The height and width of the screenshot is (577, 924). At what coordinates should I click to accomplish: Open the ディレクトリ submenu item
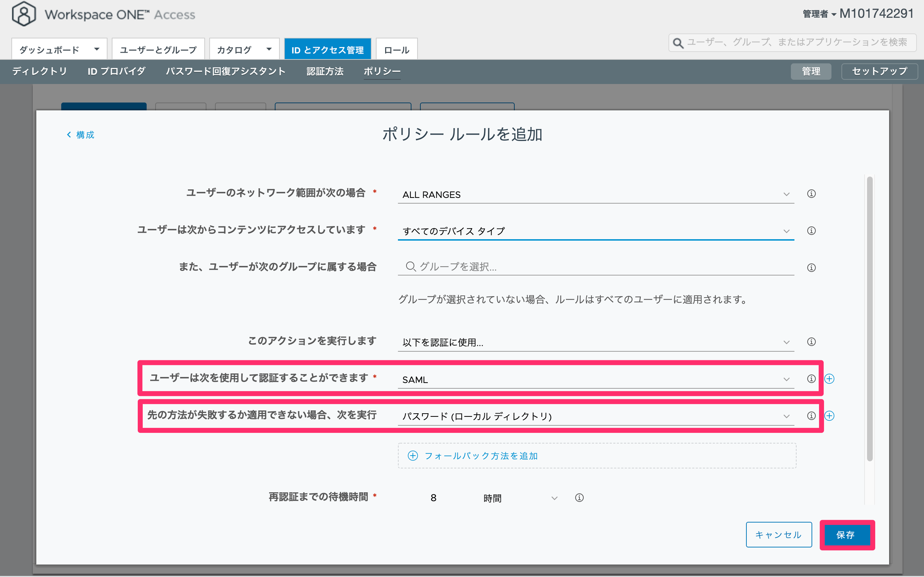point(40,71)
